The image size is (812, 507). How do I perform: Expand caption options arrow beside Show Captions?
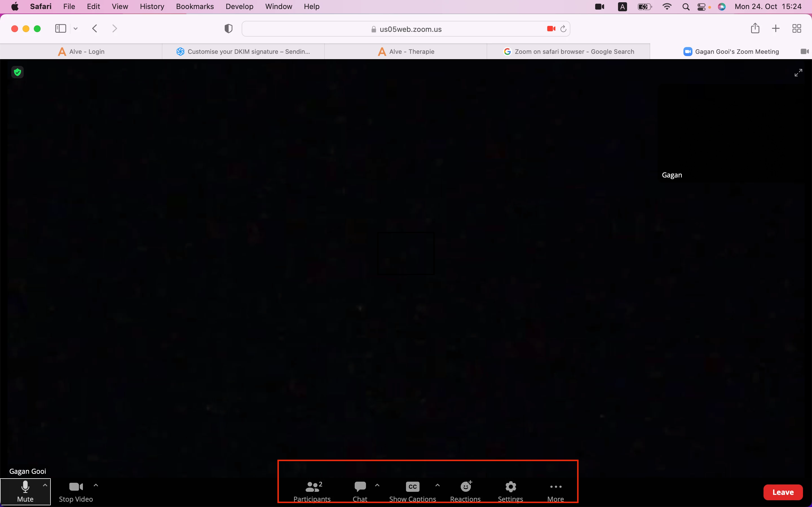[438, 485]
